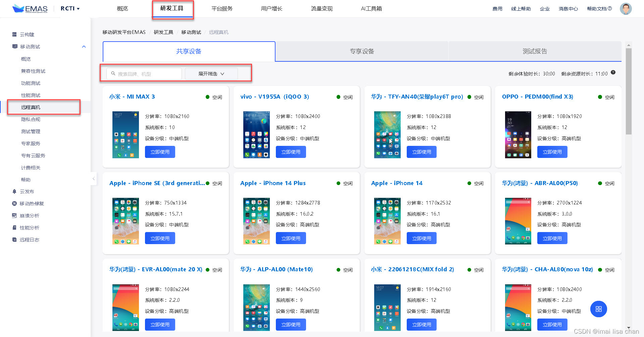Screen dimensions: 644x337
Task: Collapse the 移动测试 menu chevron
Action: click(84, 47)
